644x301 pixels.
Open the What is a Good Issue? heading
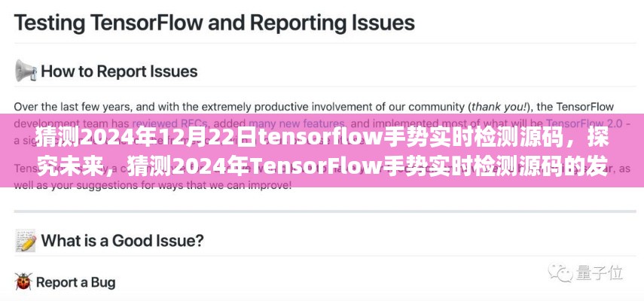tap(122, 242)
